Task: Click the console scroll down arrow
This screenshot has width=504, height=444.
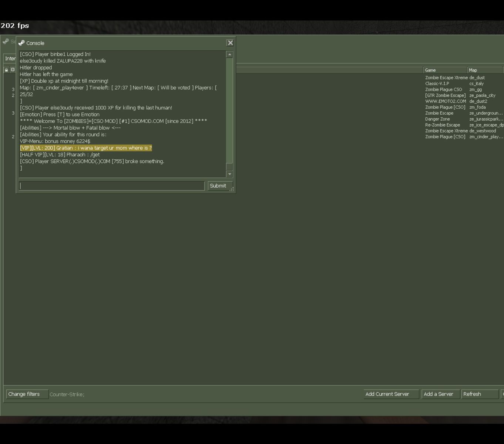Action: click(229, 174)
